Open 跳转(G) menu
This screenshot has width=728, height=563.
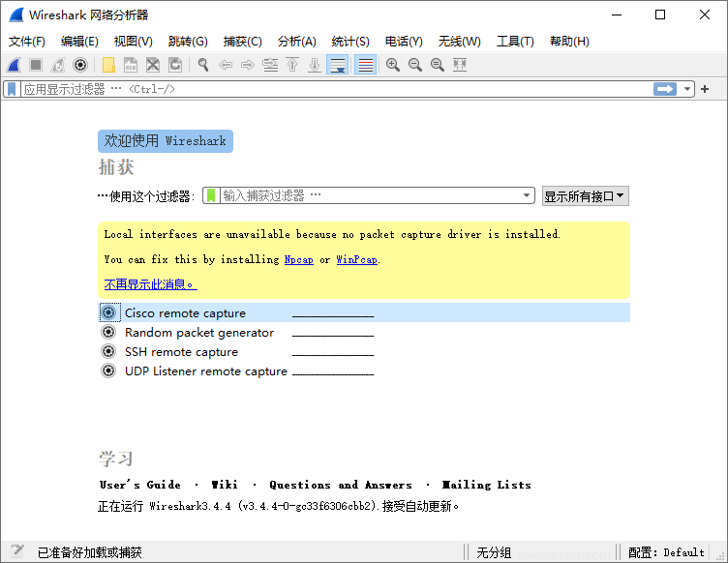188,42
